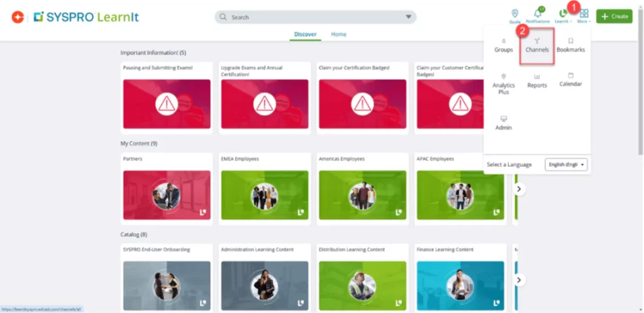Click the green Create button
This screenshot has height=313, width=644.
coord(614,16)
